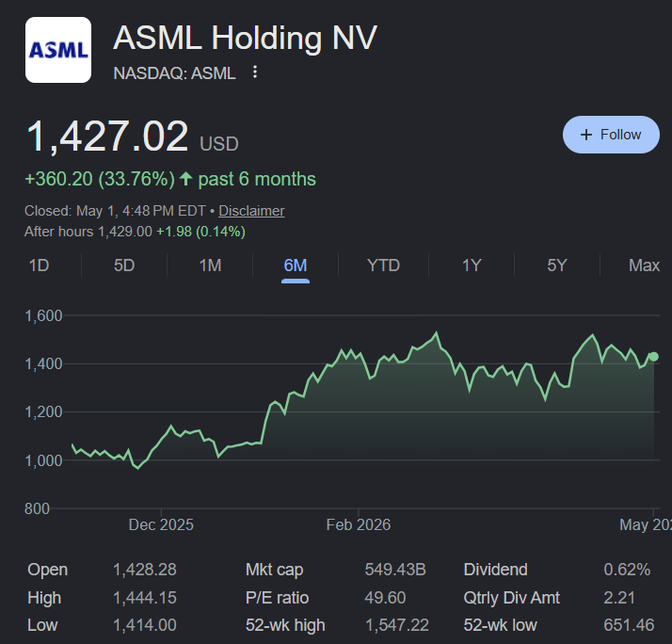
Task: Click the High value 1,444.15
Action: [x=144, y=598]
